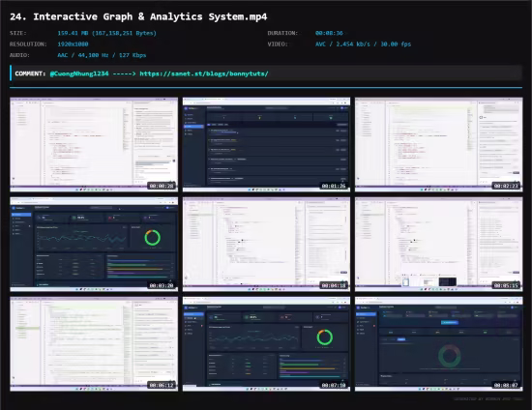
Task: Open the thumbnail stamped 00:01:26
Action: pyautogui.click(x=266, y=144)
